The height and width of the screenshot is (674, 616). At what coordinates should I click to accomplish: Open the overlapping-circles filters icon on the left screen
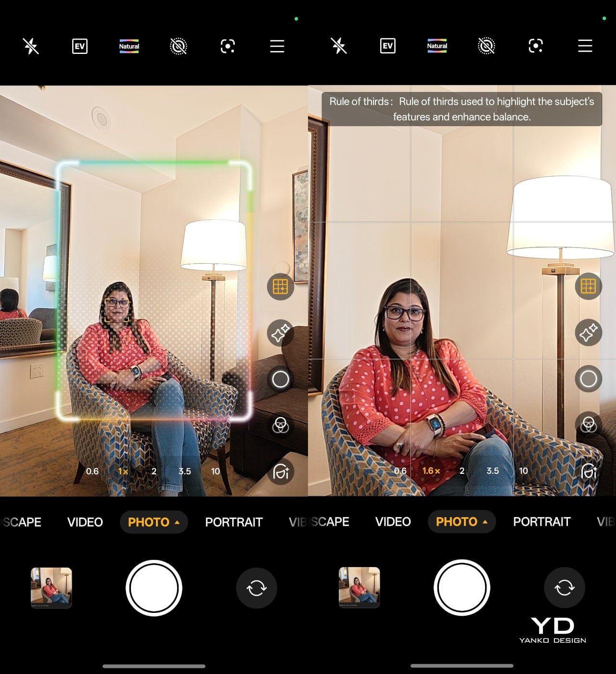click(x=281, y=425)
